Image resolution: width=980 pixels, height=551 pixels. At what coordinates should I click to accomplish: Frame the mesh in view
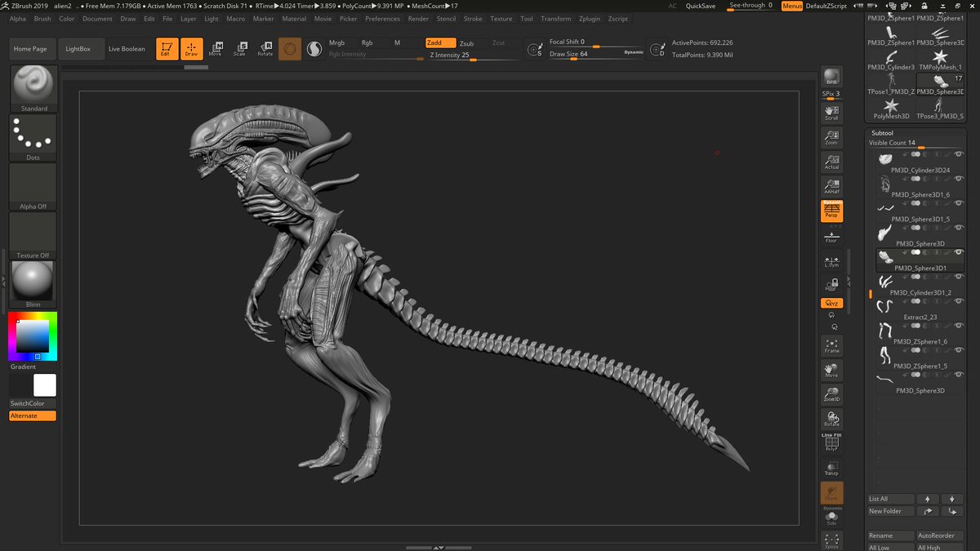831,345
